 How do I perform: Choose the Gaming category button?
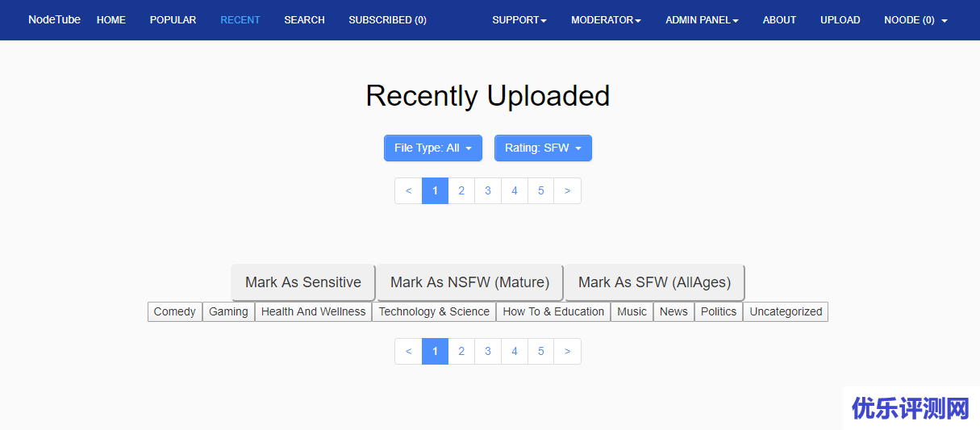[228, 311]
